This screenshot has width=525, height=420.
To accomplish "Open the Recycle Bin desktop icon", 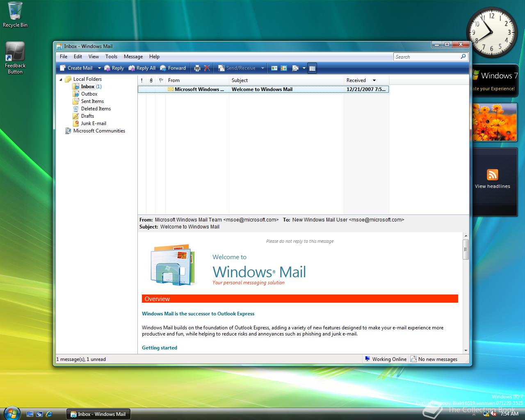I will click(15, 15).
